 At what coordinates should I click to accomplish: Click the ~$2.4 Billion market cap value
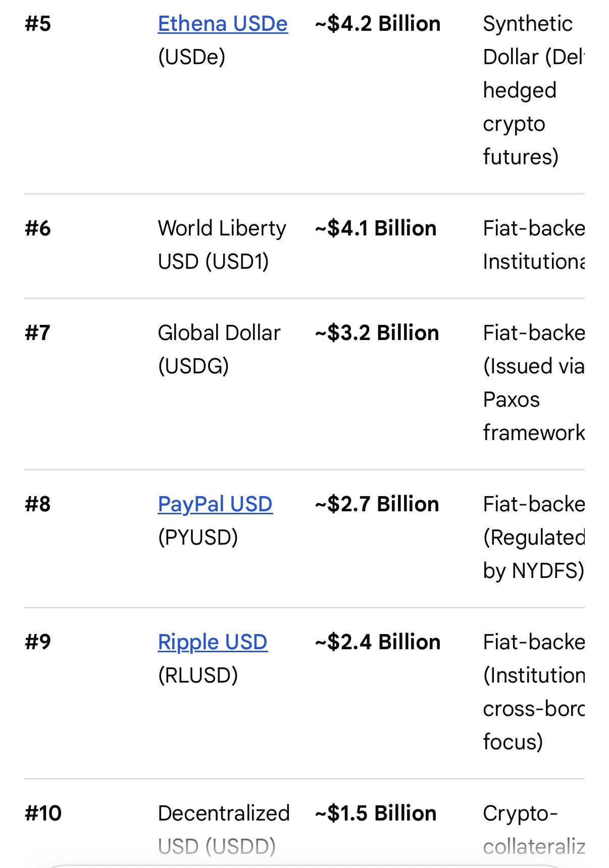coord(378,642)
